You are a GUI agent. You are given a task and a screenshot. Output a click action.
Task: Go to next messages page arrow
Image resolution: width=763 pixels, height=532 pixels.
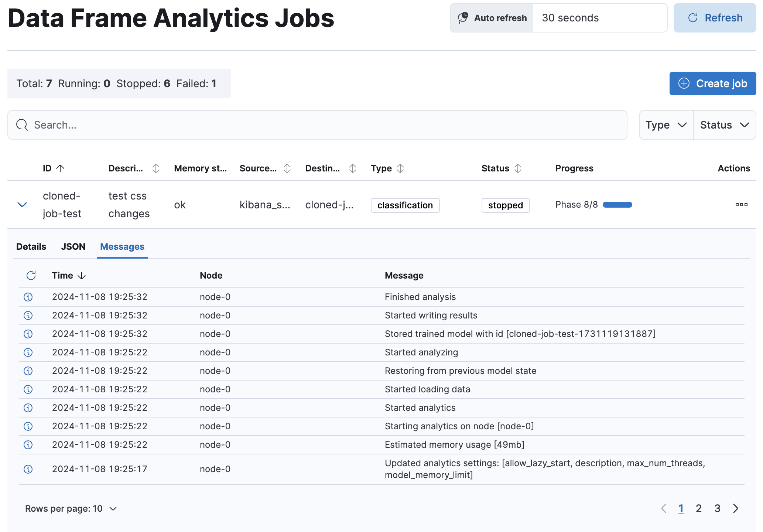[736, 509]
